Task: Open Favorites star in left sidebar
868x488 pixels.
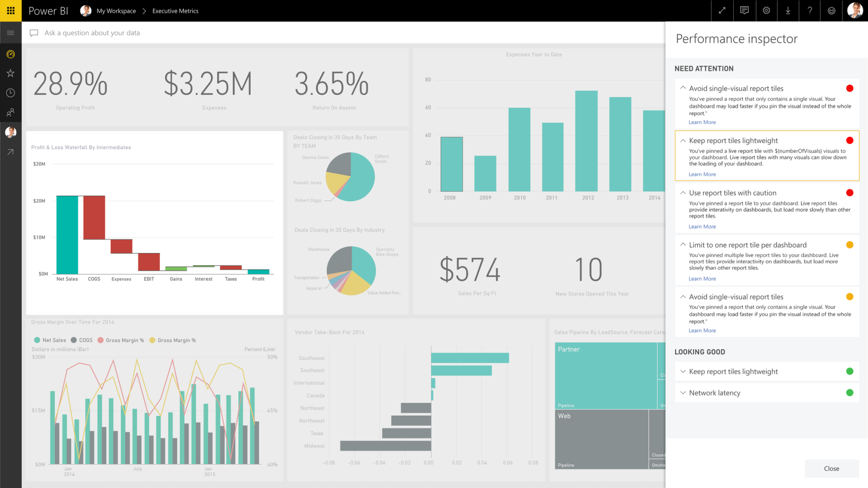Action: 11,73
